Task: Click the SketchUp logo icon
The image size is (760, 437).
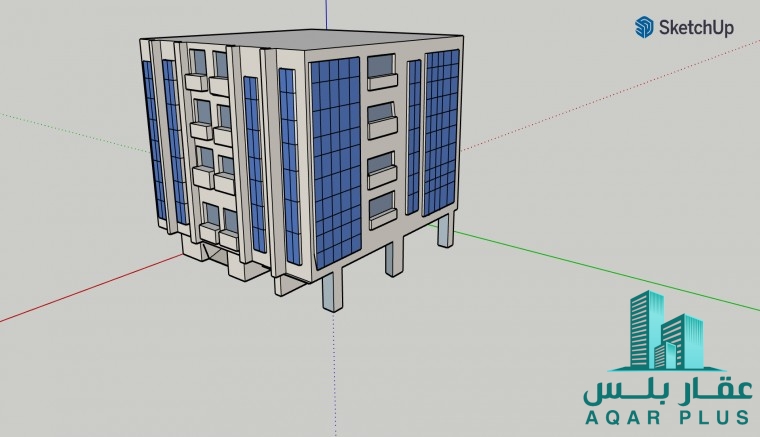Action: coord(643,27)
